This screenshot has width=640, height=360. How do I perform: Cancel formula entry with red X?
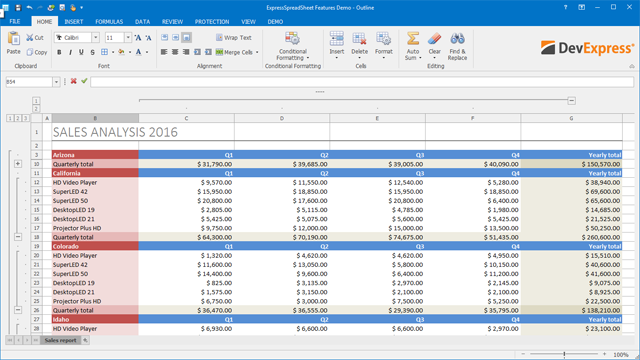(73, 81)
